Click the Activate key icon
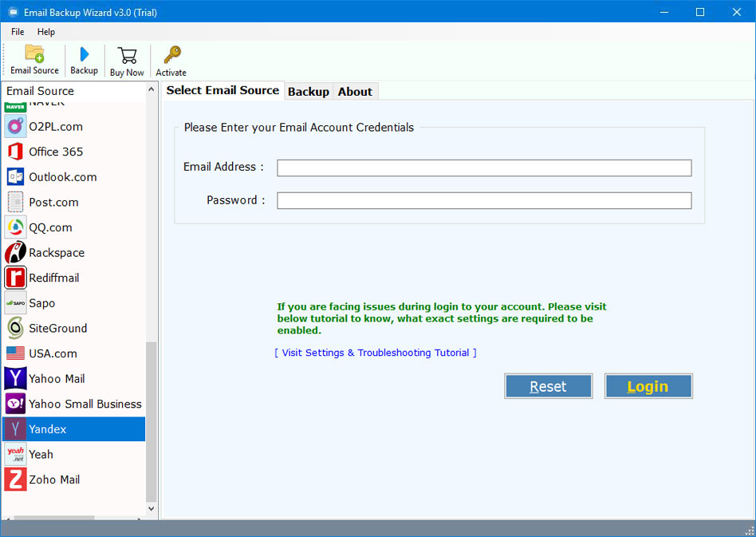Image resolution: width=756 pixels, height=537 pixels. pyautogui.click(x=171, y=55)
